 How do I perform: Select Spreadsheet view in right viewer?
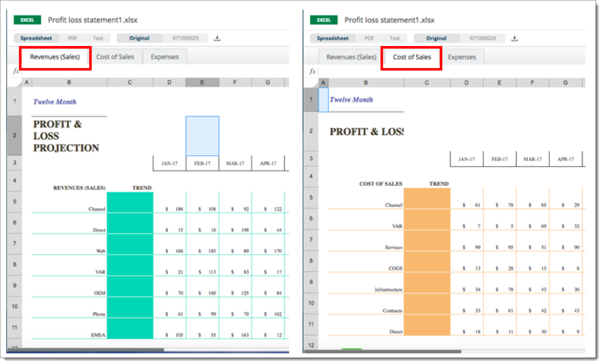(x=333, y=38)
